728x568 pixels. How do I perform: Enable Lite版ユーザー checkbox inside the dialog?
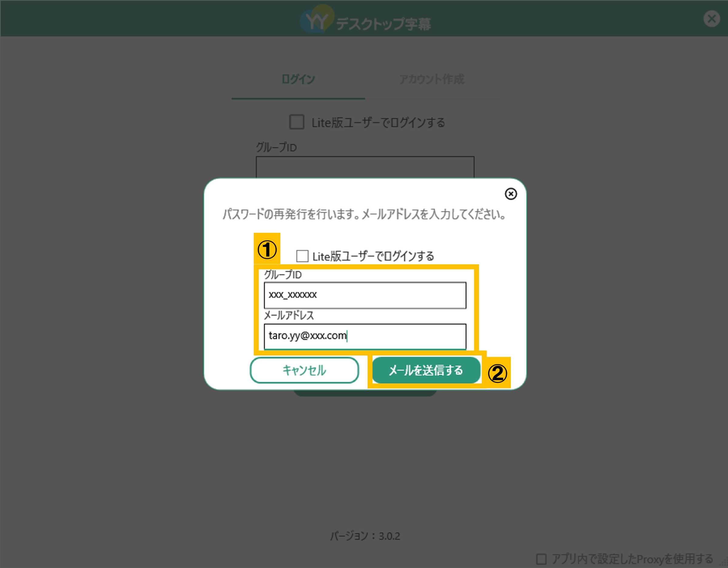tap(302, 256)
